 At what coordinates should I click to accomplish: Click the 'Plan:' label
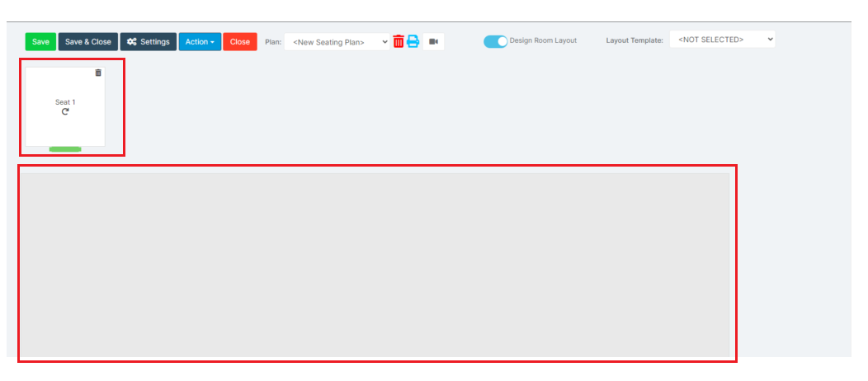click(273, 42)
